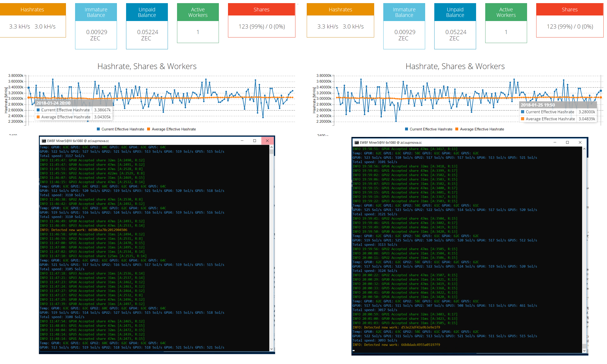The height and width of the screenshot is (364, 607).
Task: Select the Unpaid Balance card header on left dashboard
Action: pyautogui.click(x=147, y=12)
